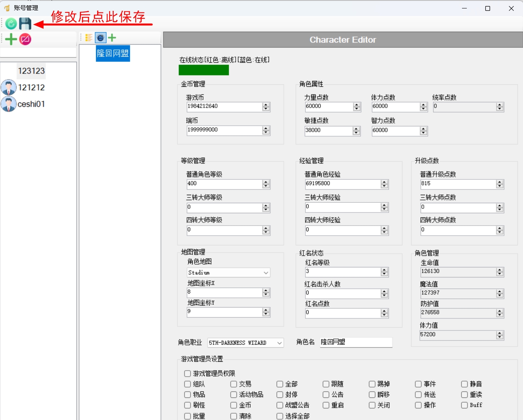Select account ceshi01 in the list
The height and width of the screenshot is (420, 523).
[31, 104]
